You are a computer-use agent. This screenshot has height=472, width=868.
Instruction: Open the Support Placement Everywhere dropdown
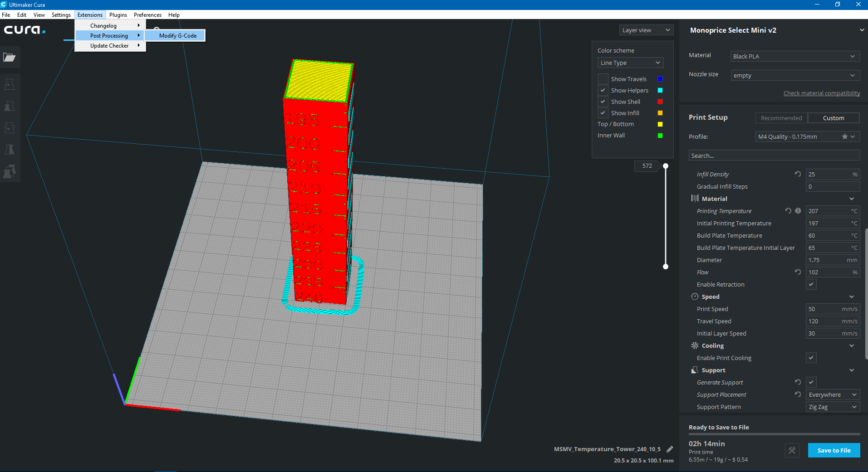pos(833,394)
